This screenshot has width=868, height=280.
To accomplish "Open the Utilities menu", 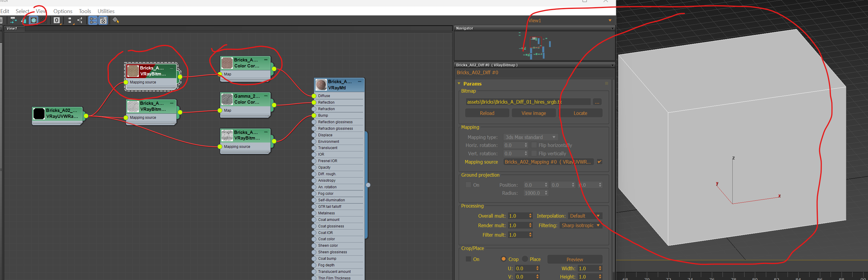I will pyautogui.click(x=106, y=11).
